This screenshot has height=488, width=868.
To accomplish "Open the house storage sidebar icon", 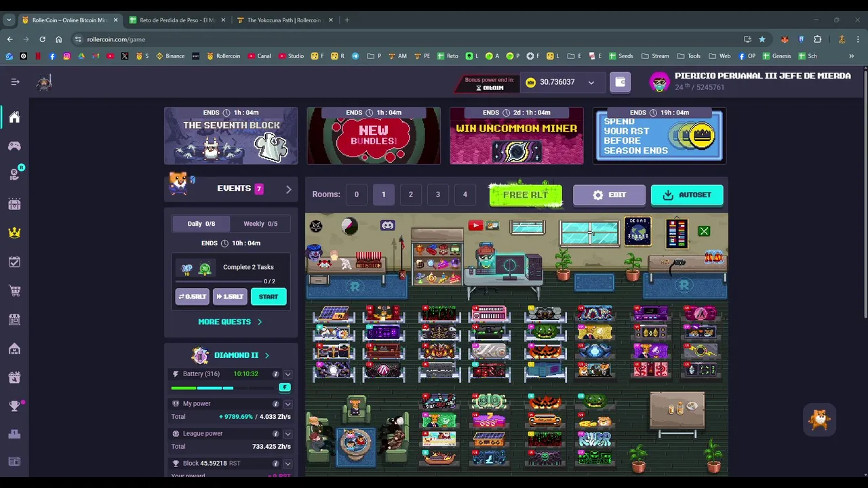I will click(14, 348).
